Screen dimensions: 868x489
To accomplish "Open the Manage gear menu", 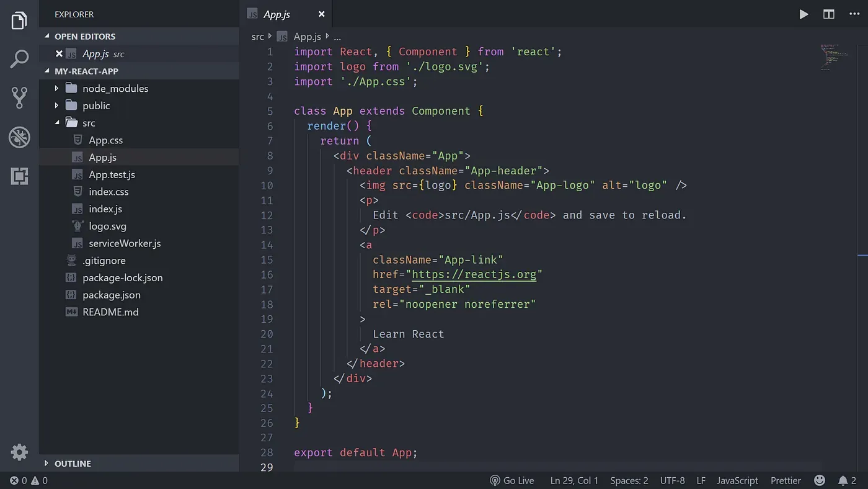I will pos(19,452).
